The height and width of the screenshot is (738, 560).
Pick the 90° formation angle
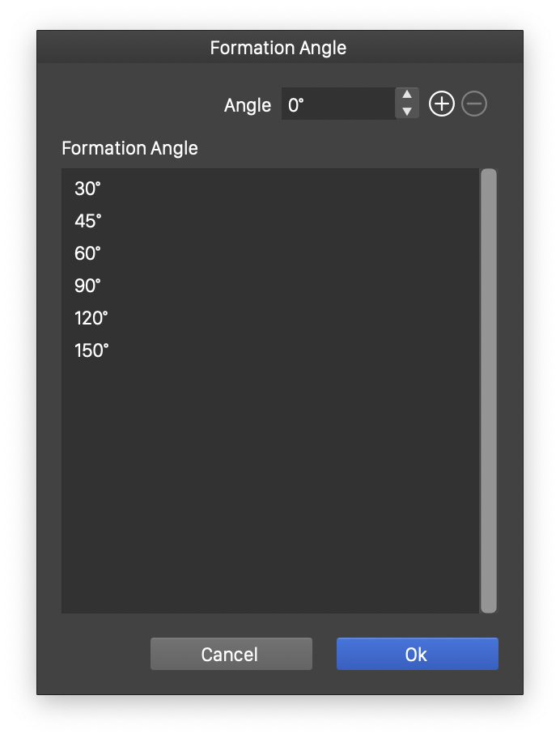87,286
